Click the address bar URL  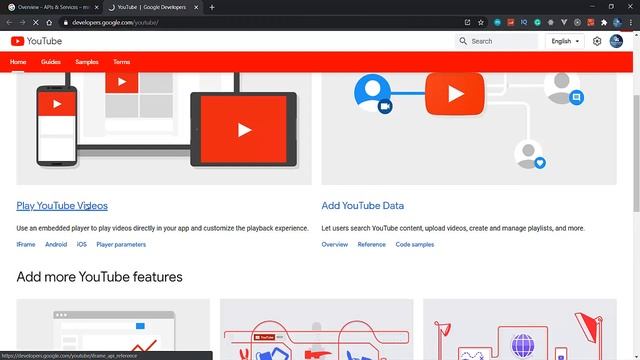click(115, 22)
